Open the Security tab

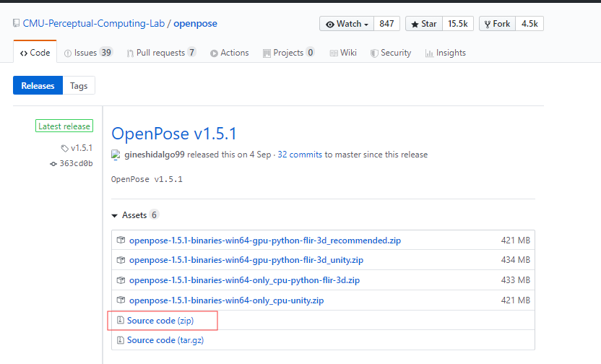[x=391, y=53]
